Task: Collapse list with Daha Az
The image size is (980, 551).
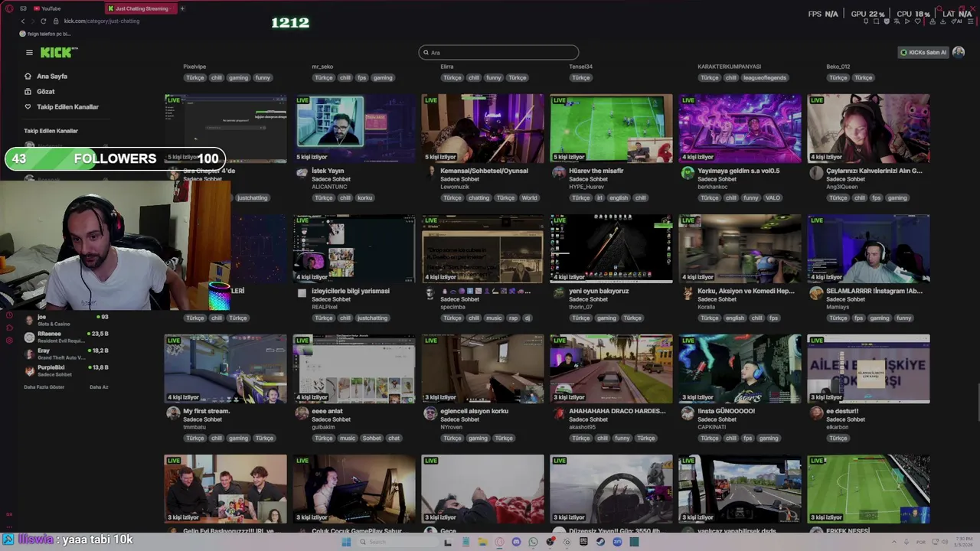Action: pyautogui.click(x=99, y=387)
